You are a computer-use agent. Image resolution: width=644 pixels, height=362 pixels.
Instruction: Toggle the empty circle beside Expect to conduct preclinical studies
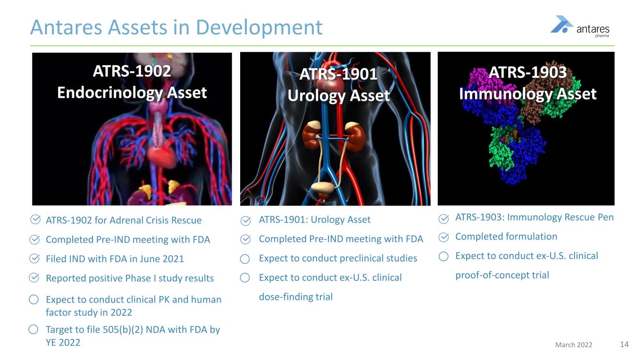246,258
